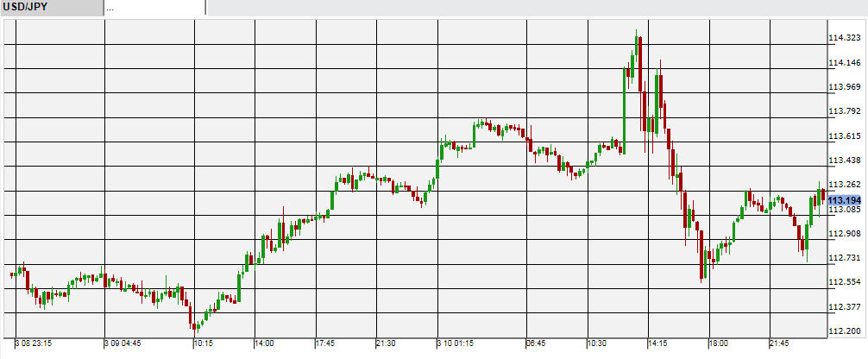Click the 113.438 price axis label
Viewport: 868px width, 359px height.
[x=844, y=161]
